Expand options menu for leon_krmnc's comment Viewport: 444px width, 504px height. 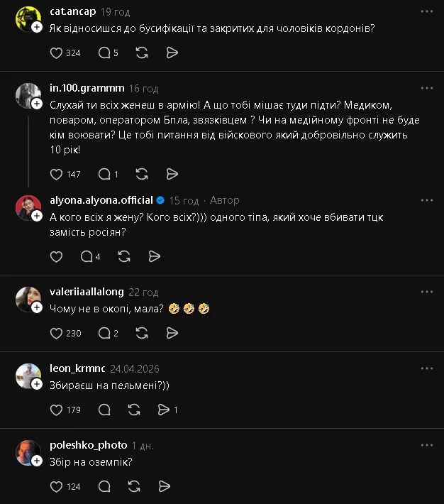427,368
